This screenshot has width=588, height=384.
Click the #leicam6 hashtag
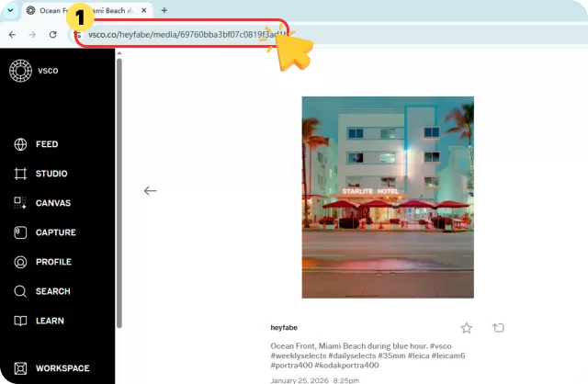tap(448, 356)
